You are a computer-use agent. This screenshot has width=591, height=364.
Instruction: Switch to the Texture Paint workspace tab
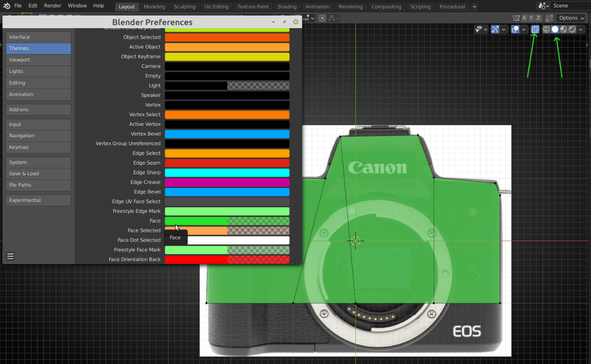coord(253,7)
